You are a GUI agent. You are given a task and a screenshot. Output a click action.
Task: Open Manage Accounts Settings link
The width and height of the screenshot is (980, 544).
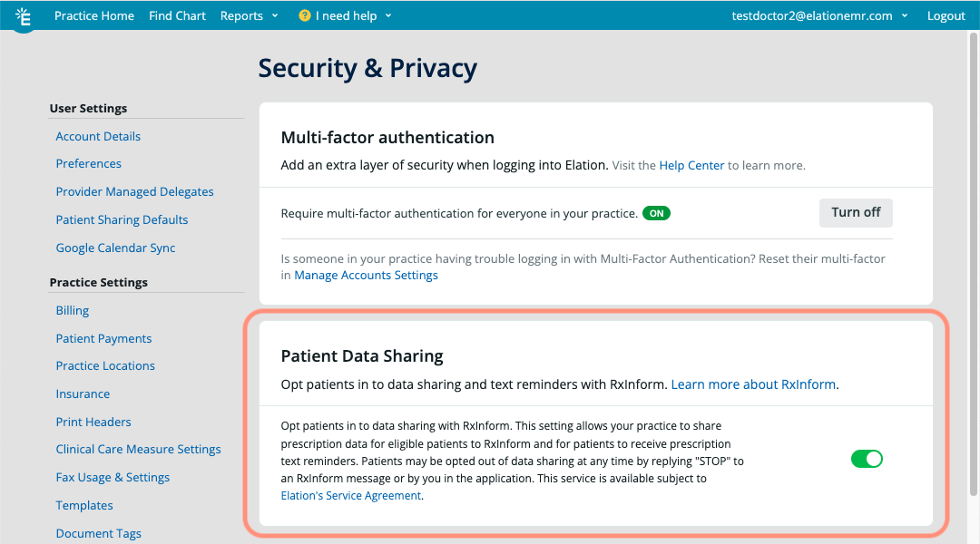click(x=366, y=275)
